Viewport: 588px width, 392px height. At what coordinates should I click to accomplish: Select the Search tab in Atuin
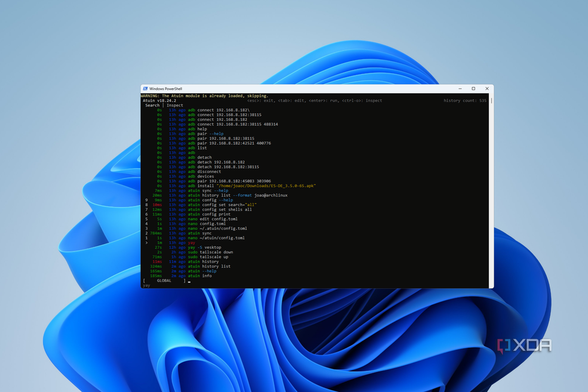click(x=152, y=105)
